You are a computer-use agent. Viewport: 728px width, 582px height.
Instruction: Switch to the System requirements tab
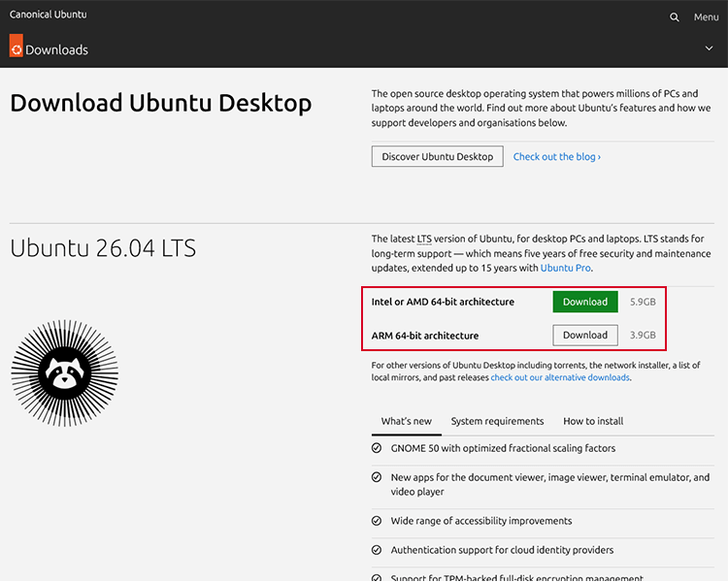point(497,421)
